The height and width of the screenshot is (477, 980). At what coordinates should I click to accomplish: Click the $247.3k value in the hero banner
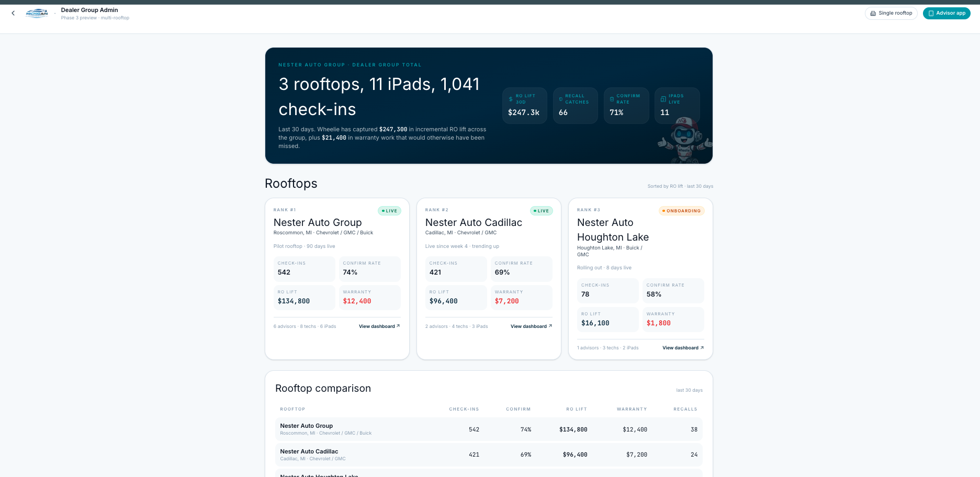click(524, 112)
